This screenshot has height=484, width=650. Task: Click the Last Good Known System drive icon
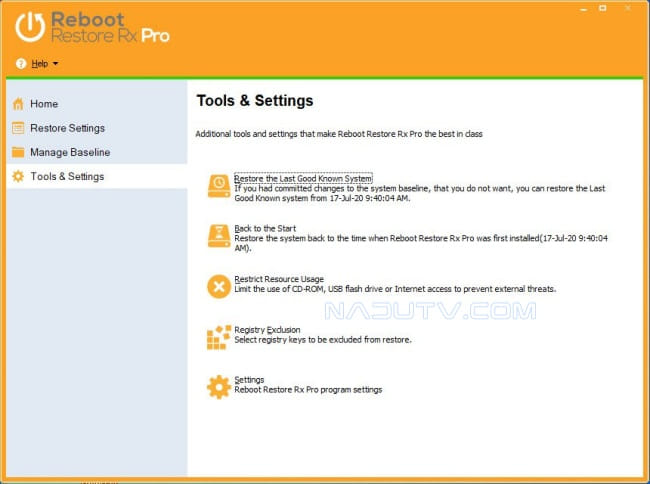coord(219,186)
